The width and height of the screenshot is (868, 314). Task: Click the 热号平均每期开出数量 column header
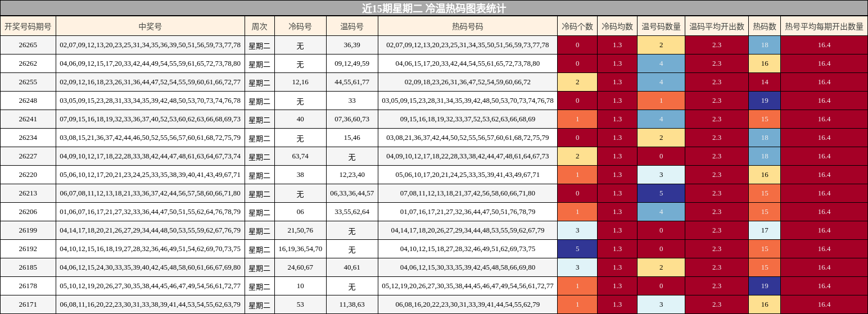(x=824, y=26)
